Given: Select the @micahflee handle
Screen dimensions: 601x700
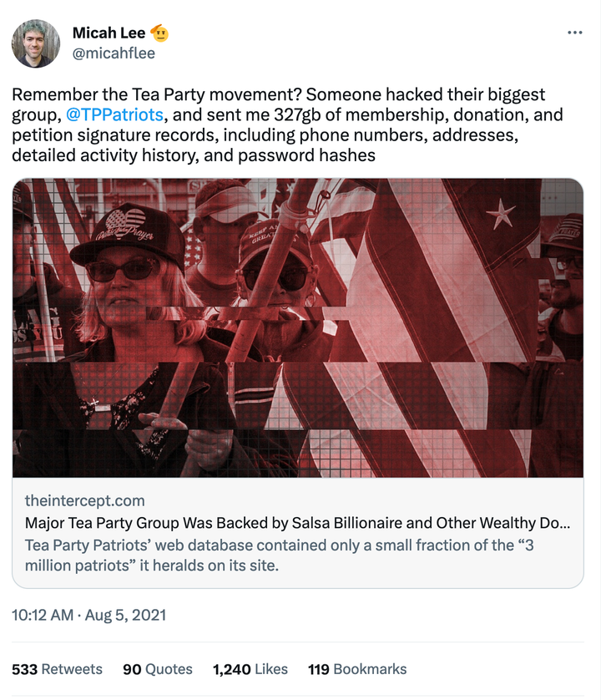Looking at the screenshot, I should tap(115, 51).
